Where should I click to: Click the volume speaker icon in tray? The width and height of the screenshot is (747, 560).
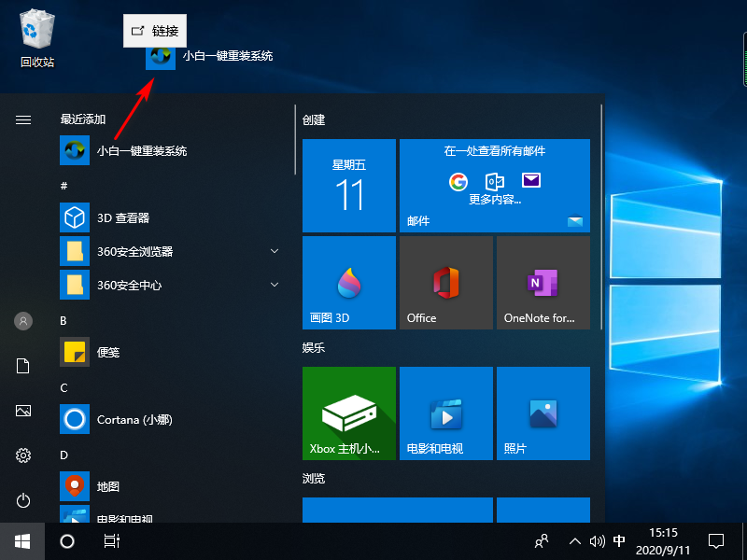pos(597,541)
